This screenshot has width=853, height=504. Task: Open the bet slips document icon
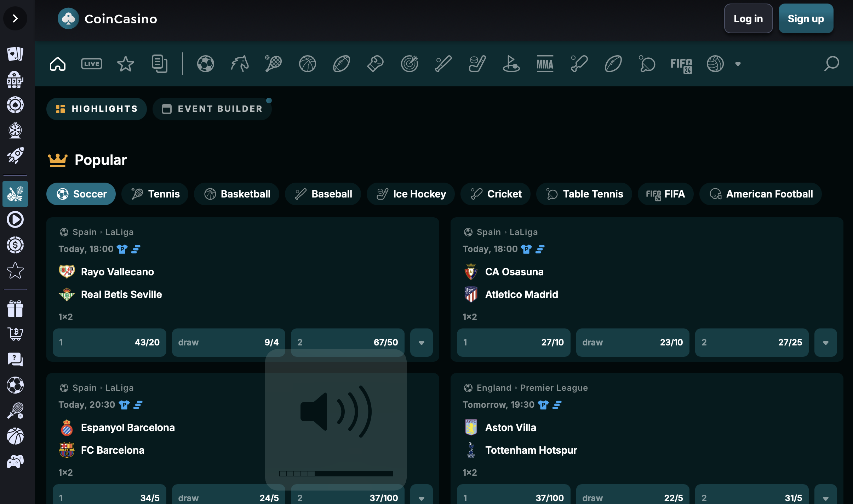tap(160, 64)
